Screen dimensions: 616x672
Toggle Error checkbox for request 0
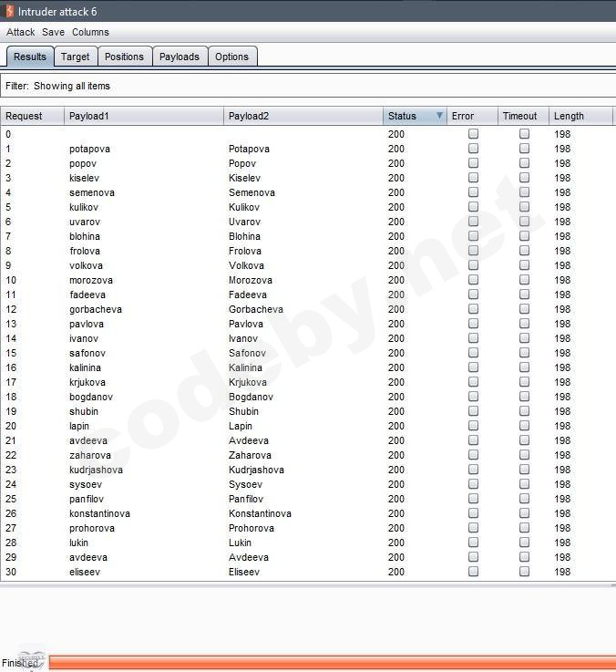tap(473, 134)
